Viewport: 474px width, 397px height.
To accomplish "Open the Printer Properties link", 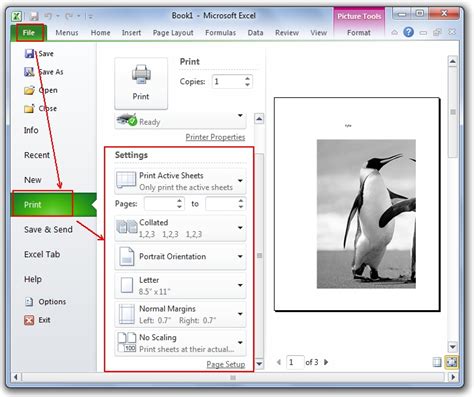I will pyautogui.click(x=215, y=137).
